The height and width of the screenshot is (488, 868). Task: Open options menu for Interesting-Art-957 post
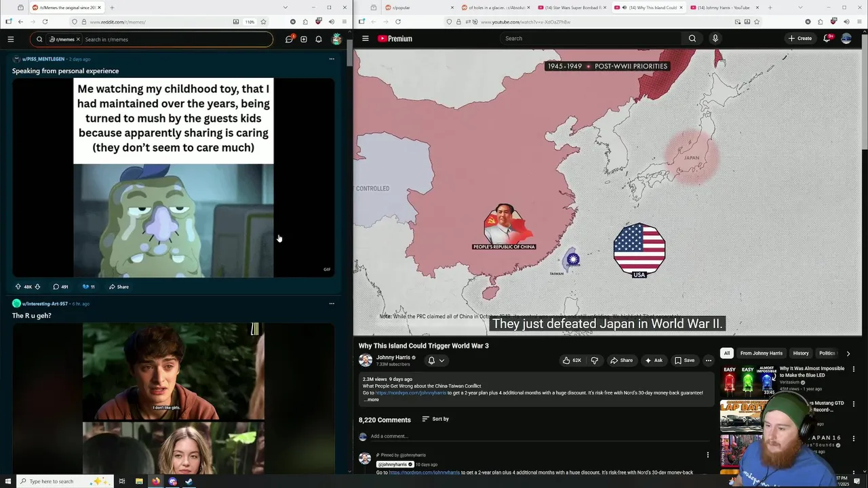[332, 304]
